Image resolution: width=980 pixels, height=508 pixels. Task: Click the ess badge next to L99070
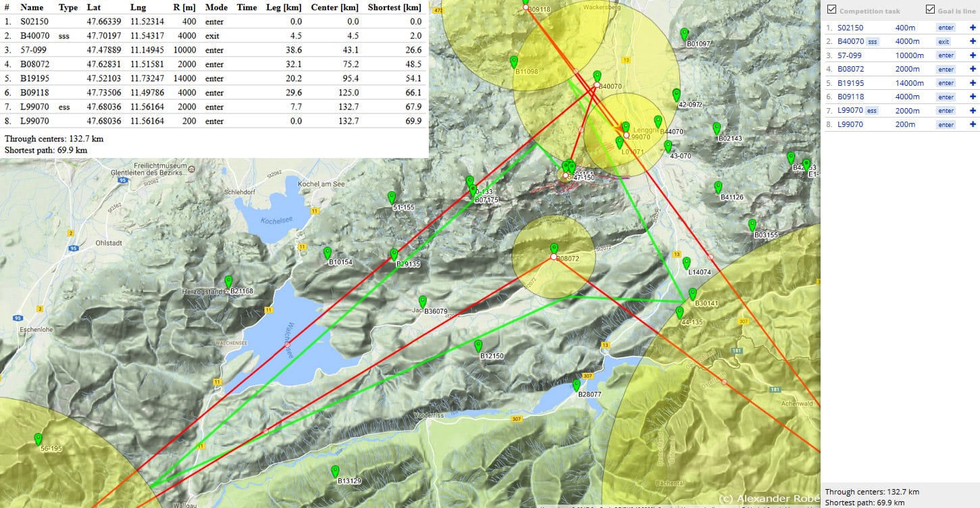(873, 111)
